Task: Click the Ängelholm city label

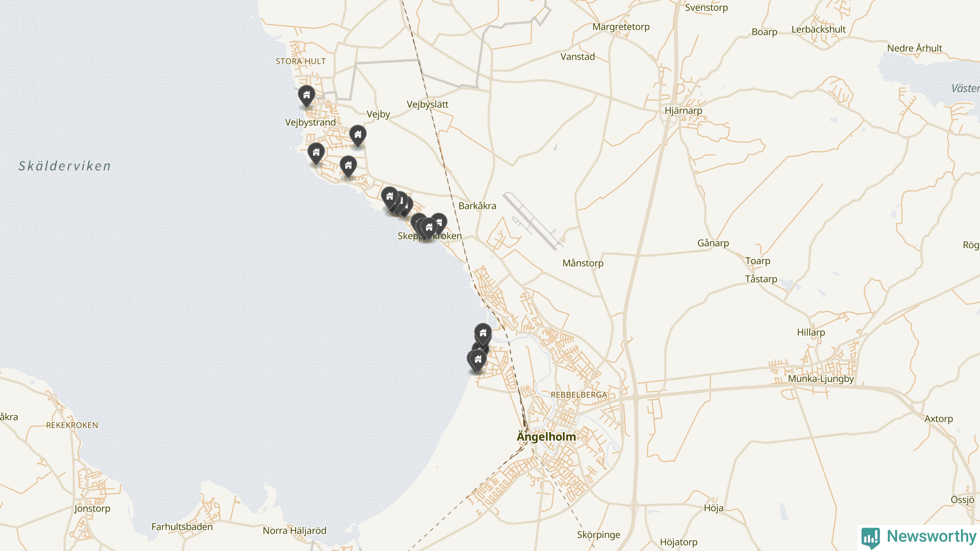Action: click(x=546, y=437)
